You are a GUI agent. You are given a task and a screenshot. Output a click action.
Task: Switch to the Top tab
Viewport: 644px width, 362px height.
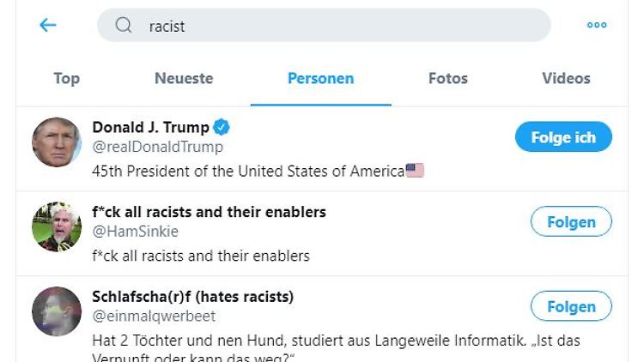click(x=66, y=78)
